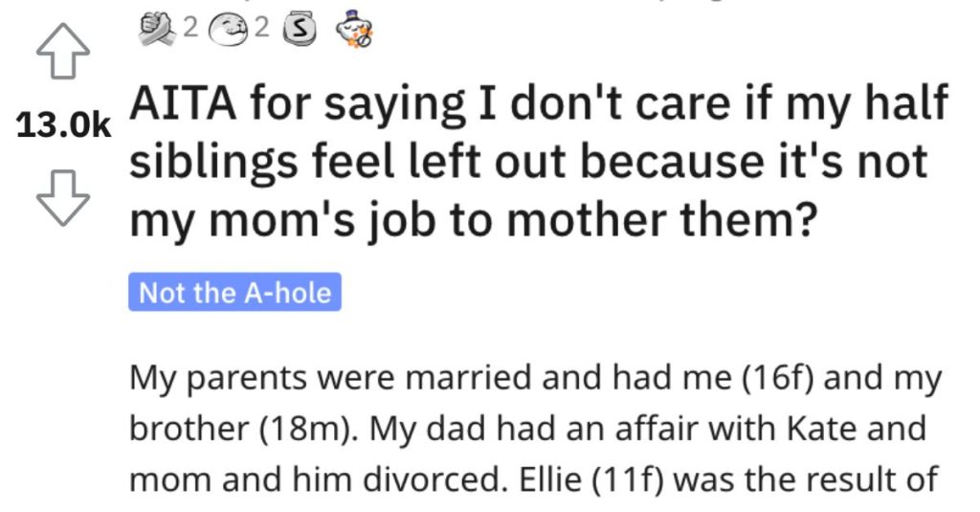Viewport: 980px width, 512px height.
Task: Click the clasped hands award icon
Action: point(157,30)
